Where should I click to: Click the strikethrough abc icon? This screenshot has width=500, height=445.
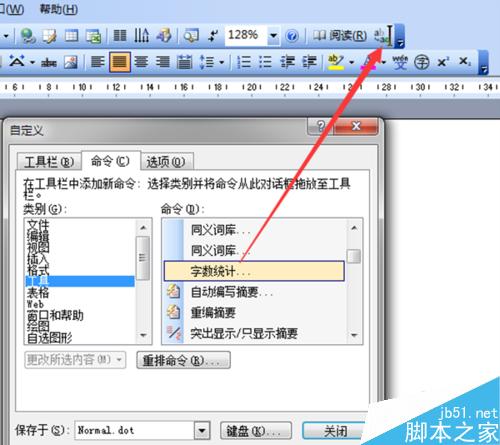pos(49,62)
